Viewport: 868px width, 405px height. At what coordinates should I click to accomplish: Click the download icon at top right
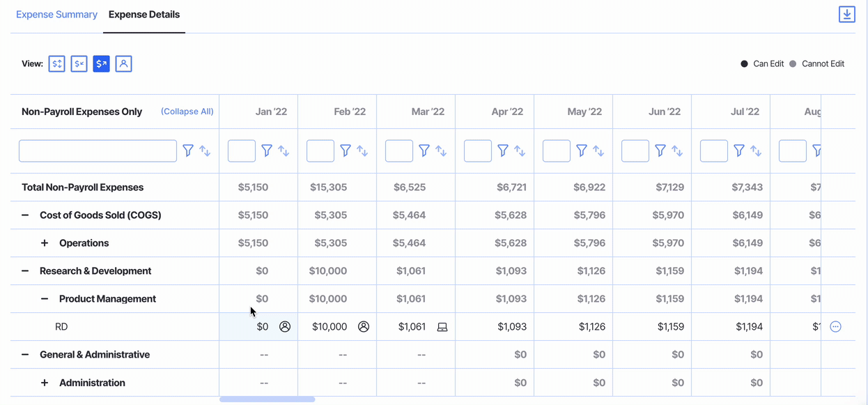[846, 14]
